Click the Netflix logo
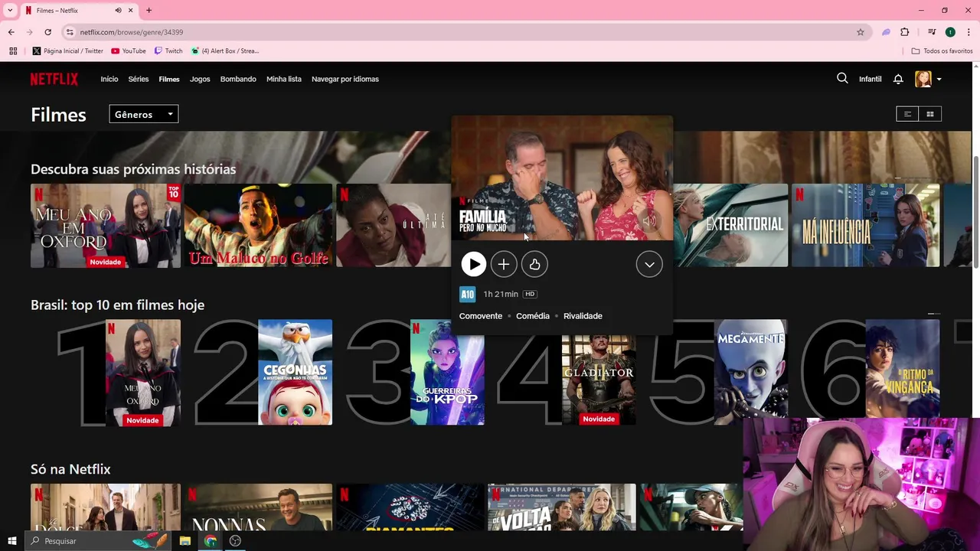This screenshot has height=551, width=980. click(54, 79)
